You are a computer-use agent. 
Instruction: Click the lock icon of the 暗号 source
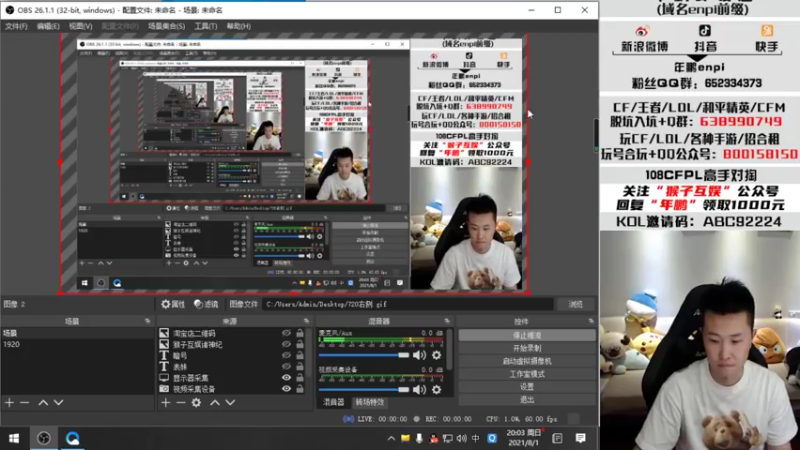pyautogui.click(x=300, y=355)
